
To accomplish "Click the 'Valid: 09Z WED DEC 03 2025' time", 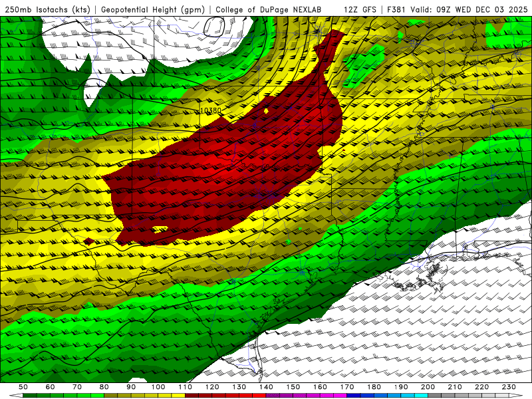I will click(x=469, y=10).
